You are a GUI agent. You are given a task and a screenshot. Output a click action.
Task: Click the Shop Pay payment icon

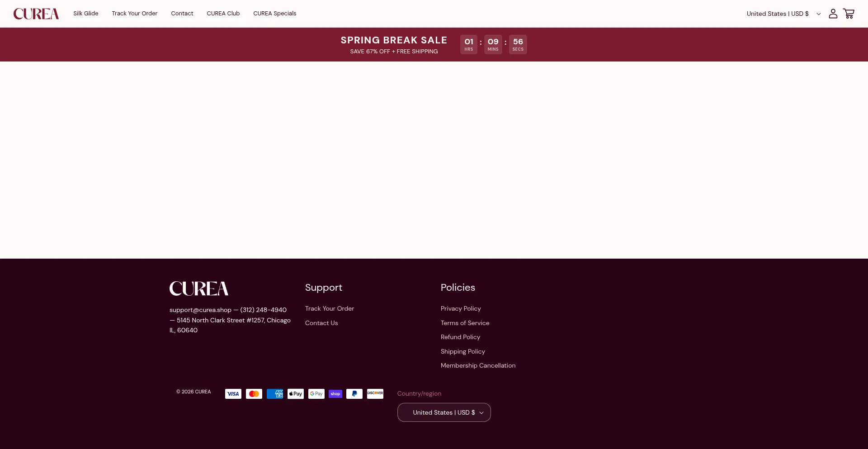click(x=335, y=394)
